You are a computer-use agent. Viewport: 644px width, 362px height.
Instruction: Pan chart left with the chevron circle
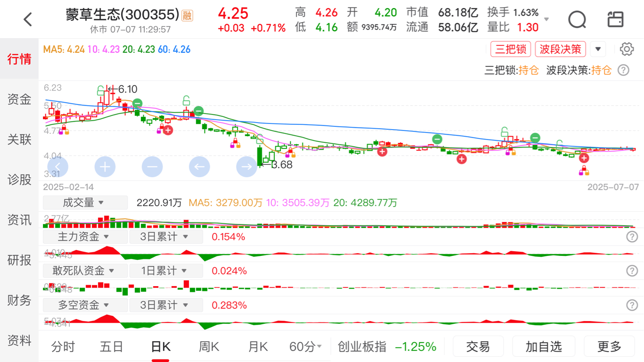[x=58, y=166]
